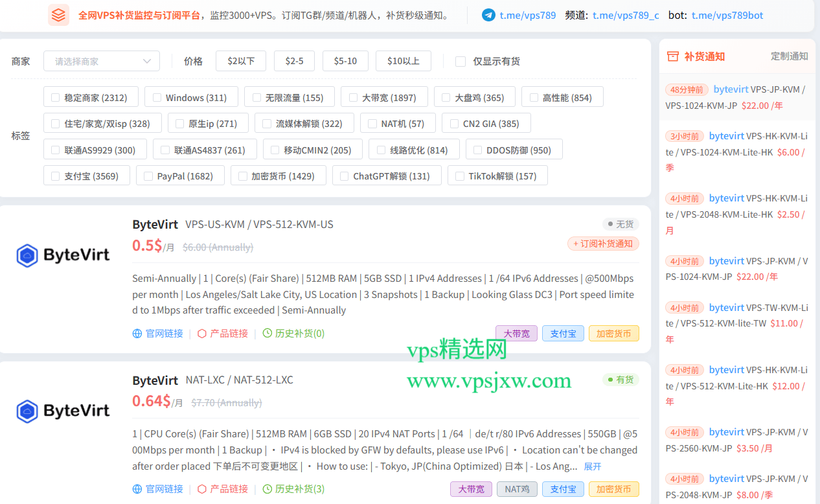Filter price by $2-5
Image resolution: width=820 pixels, height=504 pixels.
(x=294, y=62)
